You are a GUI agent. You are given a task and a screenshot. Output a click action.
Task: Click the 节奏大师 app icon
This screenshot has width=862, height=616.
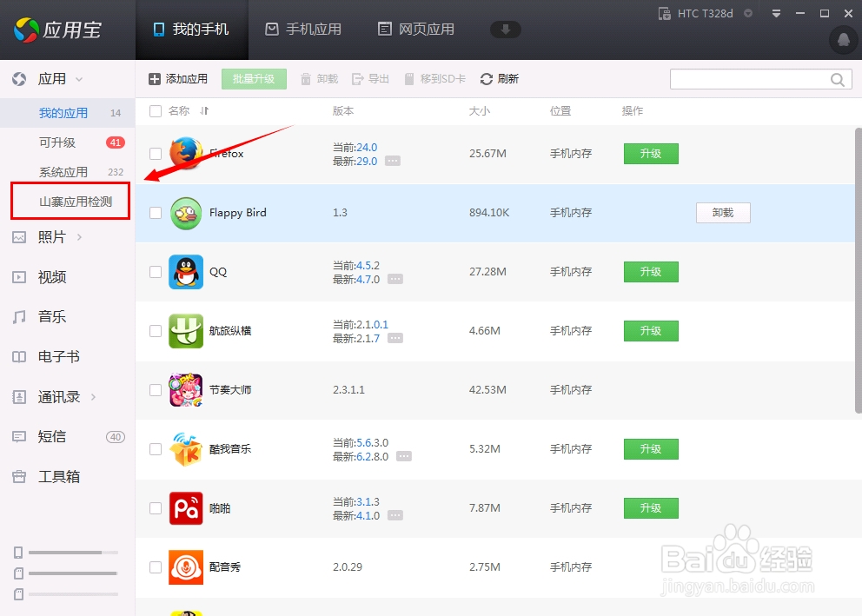click(x=186, y=389)
